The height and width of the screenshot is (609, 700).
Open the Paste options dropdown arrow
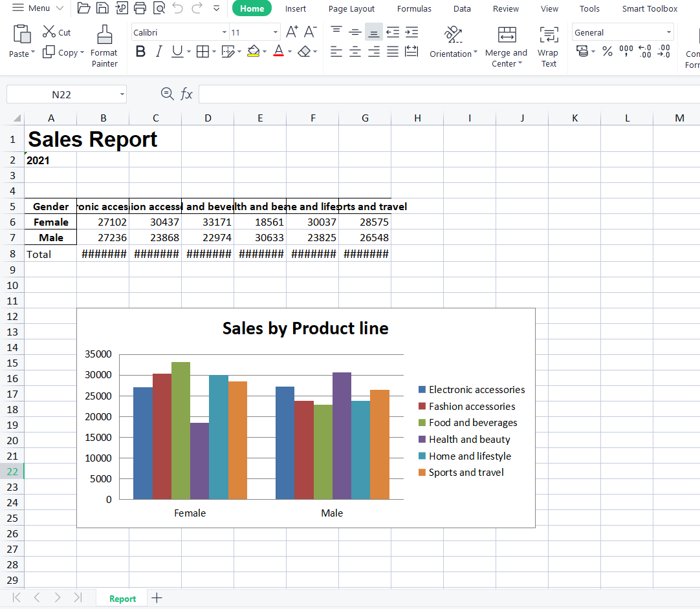(x=32, y=53)
